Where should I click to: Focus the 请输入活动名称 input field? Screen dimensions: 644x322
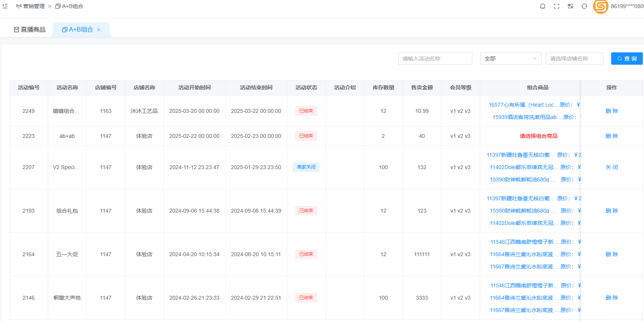click(435, 59)
